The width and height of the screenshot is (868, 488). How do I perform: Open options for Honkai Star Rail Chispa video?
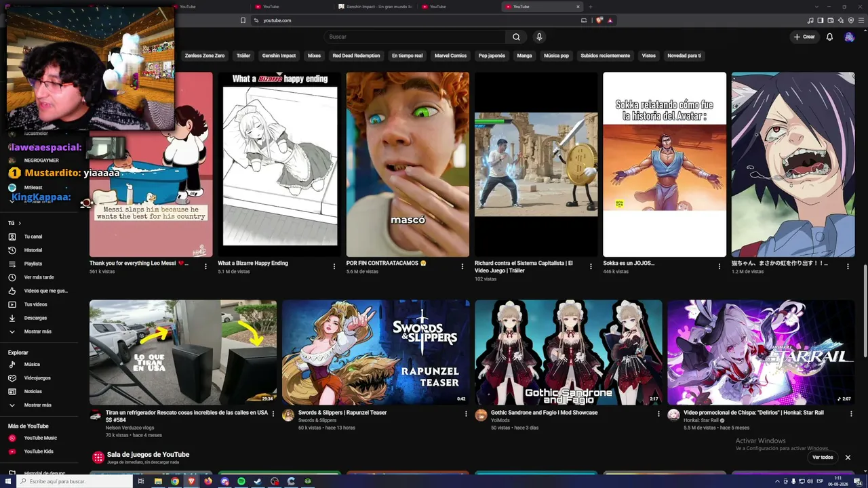tap(851, 413)
